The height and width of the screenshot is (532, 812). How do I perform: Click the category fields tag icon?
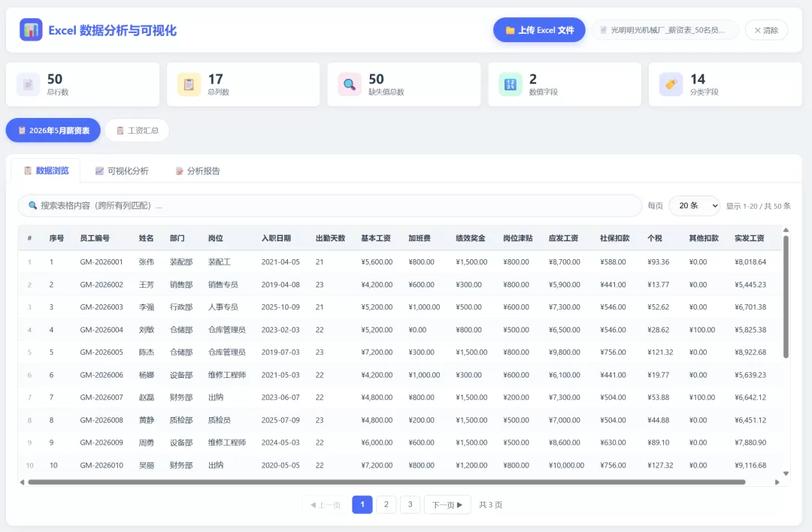(x=671, y=84)
